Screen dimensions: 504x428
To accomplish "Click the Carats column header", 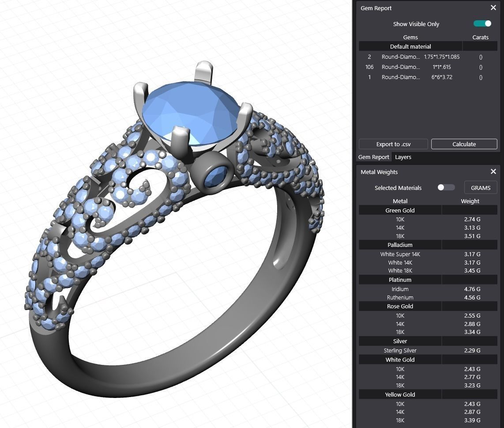I will coord(480,38).
